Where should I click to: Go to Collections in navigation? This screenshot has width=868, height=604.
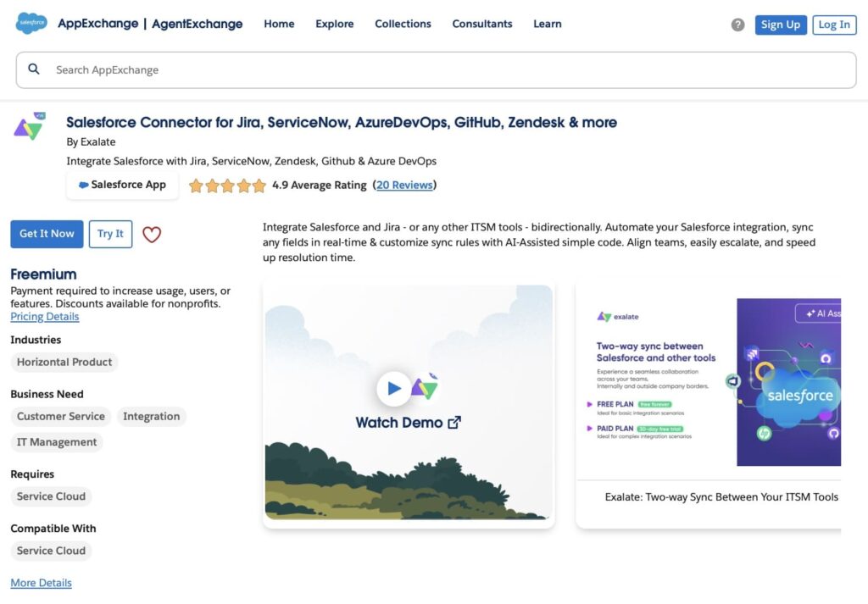[403, 24]
